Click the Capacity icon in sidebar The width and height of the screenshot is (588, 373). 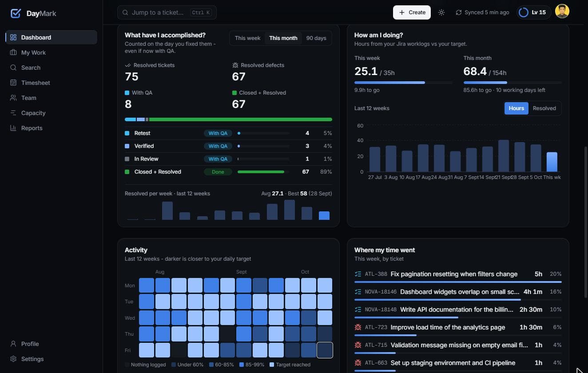pos(13,113)
